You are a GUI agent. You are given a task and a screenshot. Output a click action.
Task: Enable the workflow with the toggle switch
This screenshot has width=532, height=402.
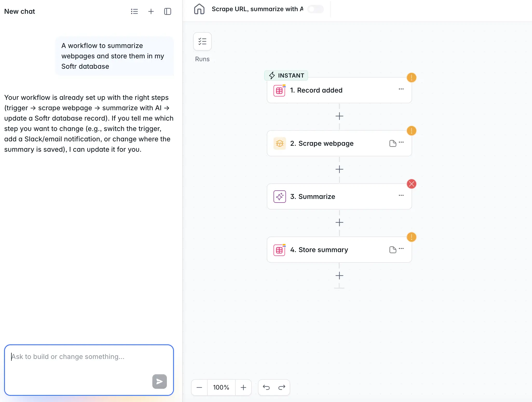315,9
